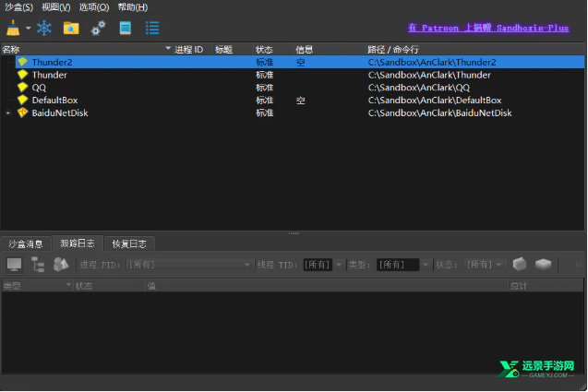This screenshot has width=588, height=392.
Task: Click path C:\Sandbox\AnClark\Thunder
Action: [429, 75]
